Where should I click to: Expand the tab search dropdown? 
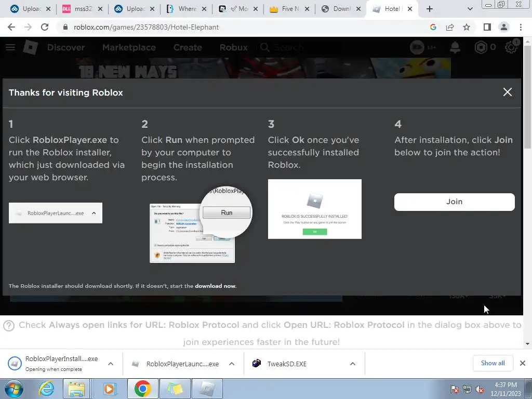pyautogui.click(x=470, y=9)
